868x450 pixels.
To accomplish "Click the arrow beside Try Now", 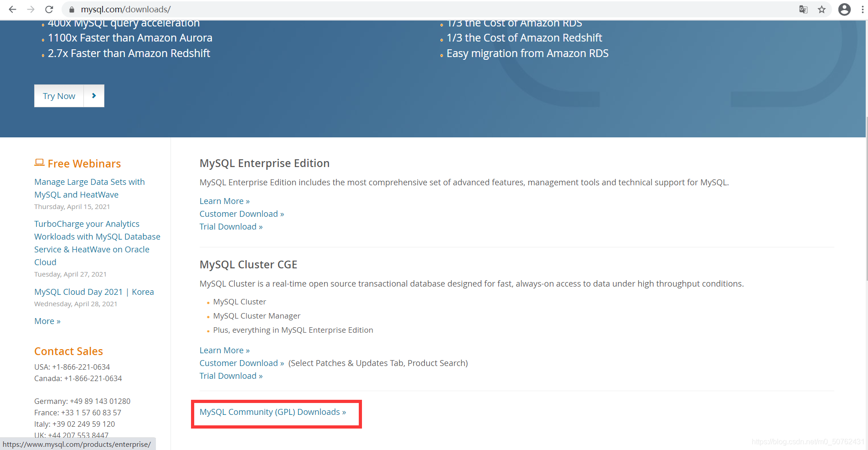I will point(94,96).
